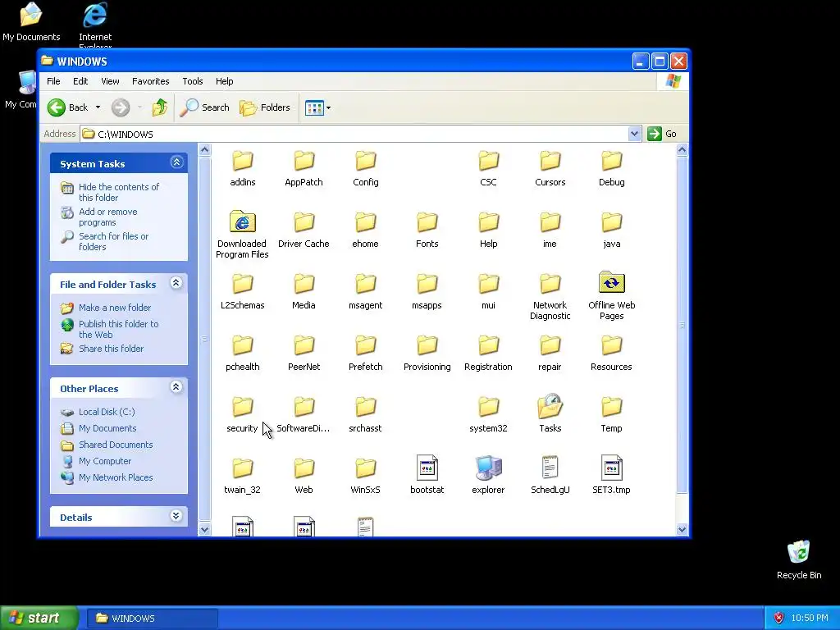Click task pane scroll down arrow

(204, 529)
